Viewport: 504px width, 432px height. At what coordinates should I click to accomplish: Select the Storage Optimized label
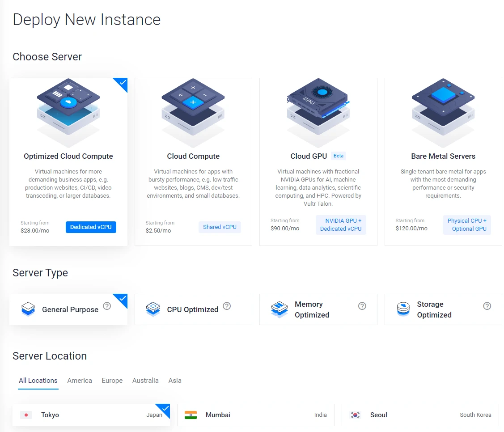[x=434, y=309]
